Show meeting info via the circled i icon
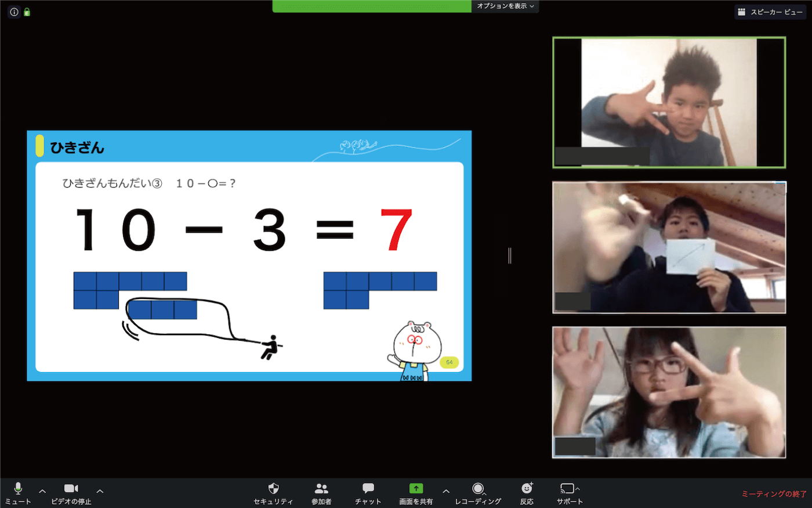Viewport: 812px width, 508px height. 14,12
